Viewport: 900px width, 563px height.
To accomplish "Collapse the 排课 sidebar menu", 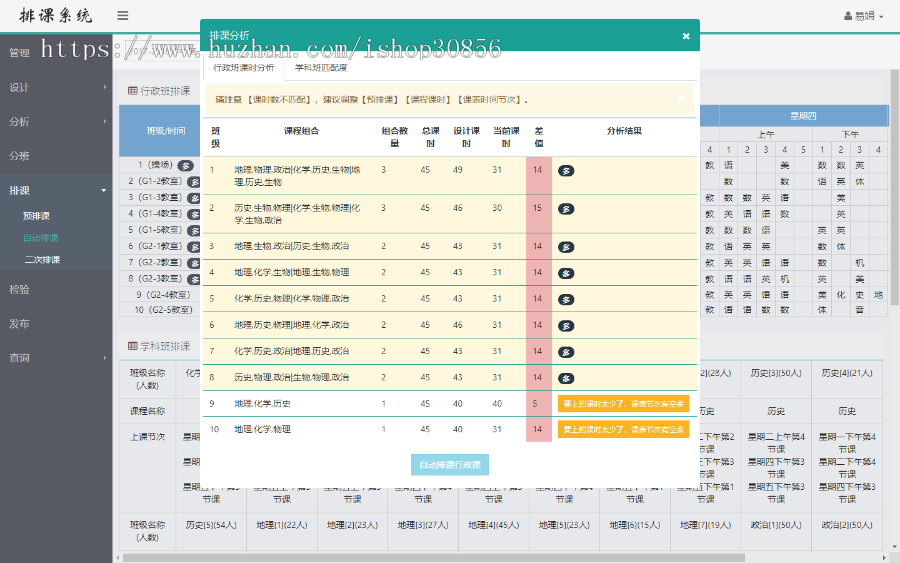I will pos(56,191).
